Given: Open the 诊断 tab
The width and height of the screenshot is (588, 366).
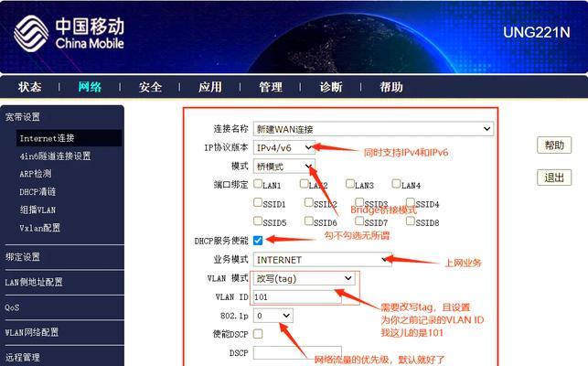Looking at the screenshot, I should coord(331,87).
